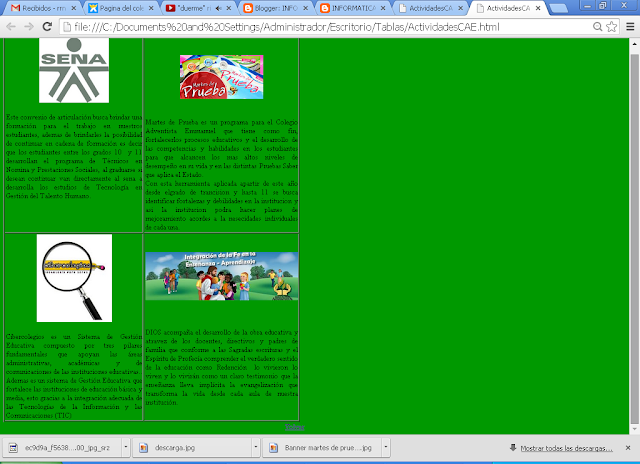Close the downloads bar

point(628,448)
